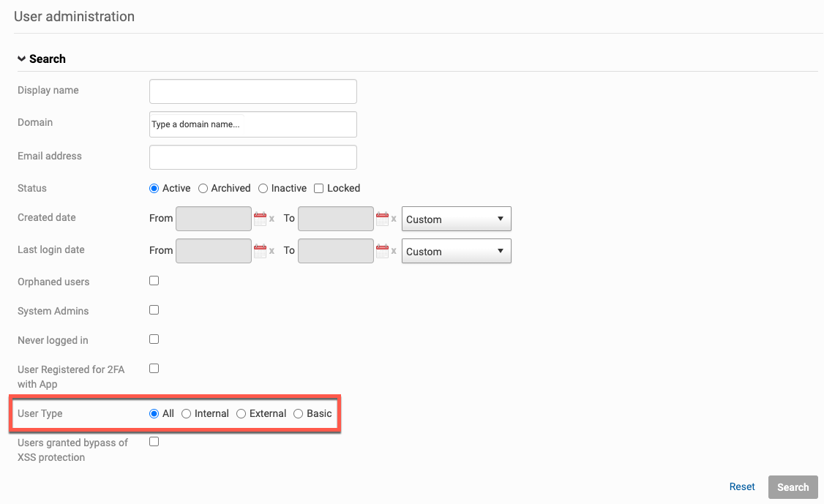
Task: Clear the Last login From value
Action: click(x=271, y=252)
